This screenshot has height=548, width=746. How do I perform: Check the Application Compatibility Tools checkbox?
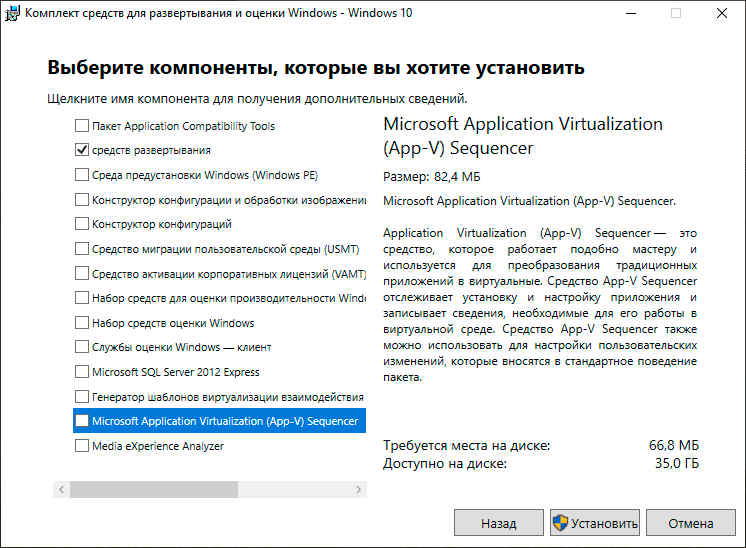[x=81, y=126]
